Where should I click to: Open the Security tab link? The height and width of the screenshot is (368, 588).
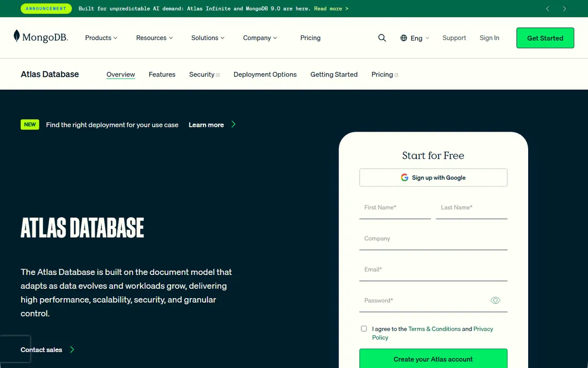tap(204, 74)
